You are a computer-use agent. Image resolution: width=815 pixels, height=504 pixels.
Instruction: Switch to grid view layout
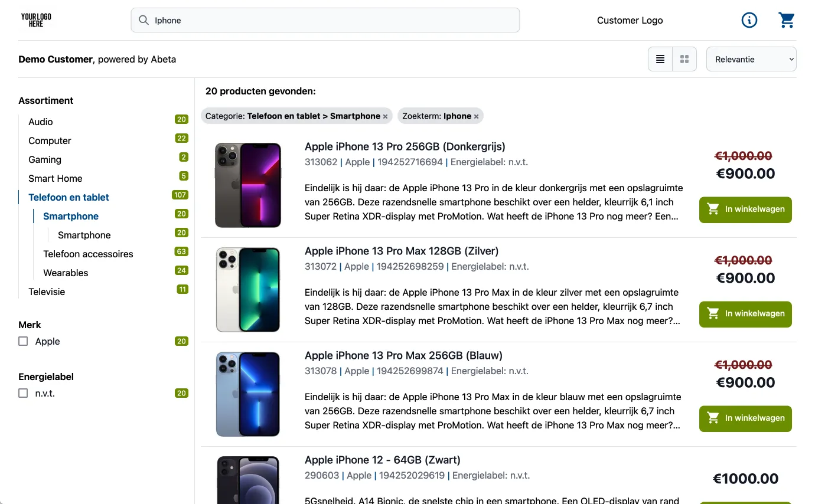pyautogui.click(x=684, y=59)
